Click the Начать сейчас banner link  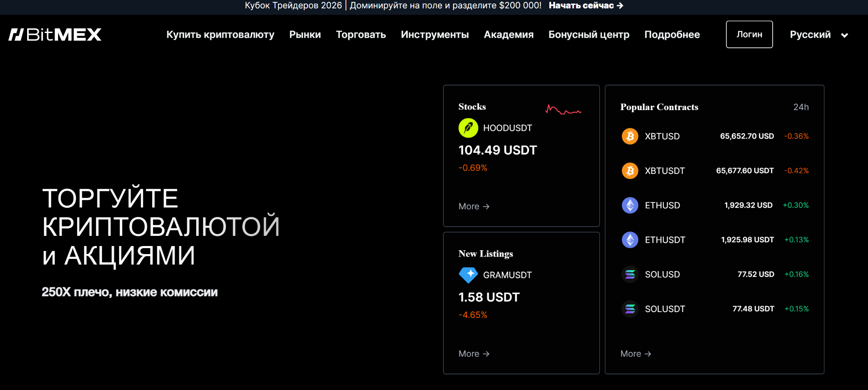tap(586, 6)
